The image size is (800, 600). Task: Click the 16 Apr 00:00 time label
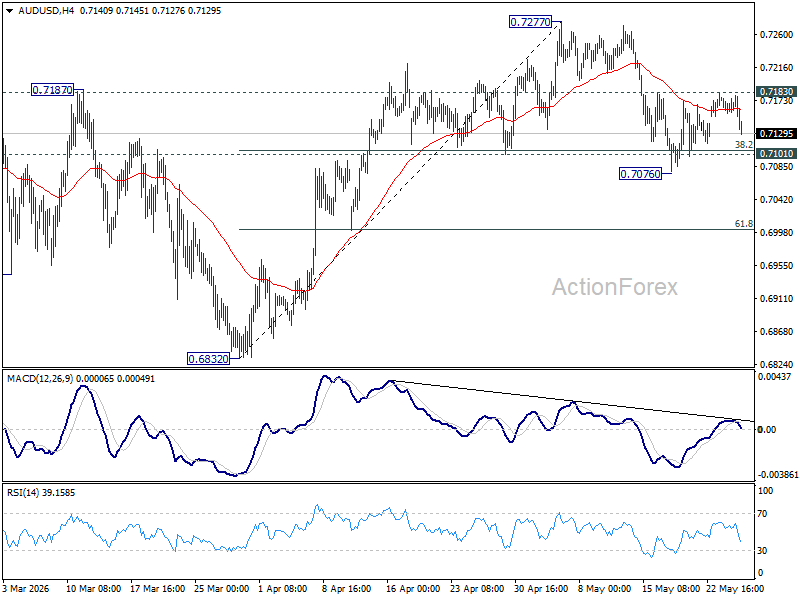(x=413, y=589)
